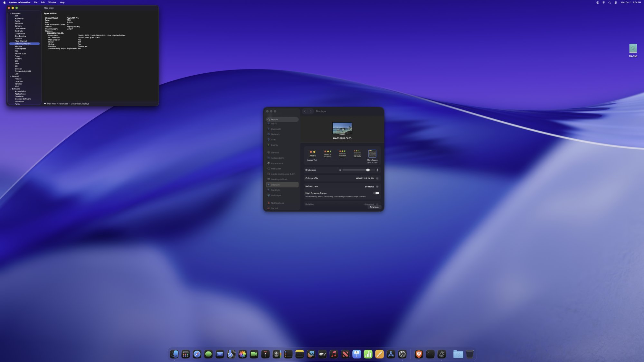Open Terminal from the dock

point(430,354)
